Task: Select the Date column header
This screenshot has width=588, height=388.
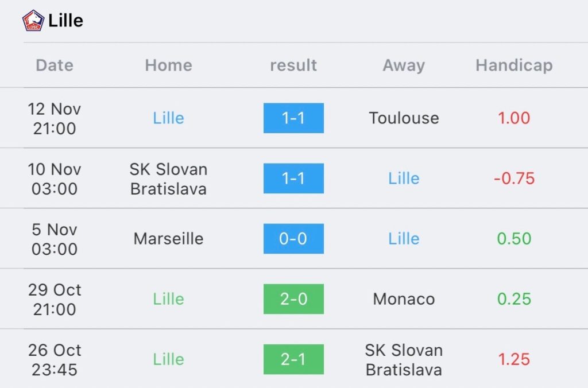Action: coord(55,65)
